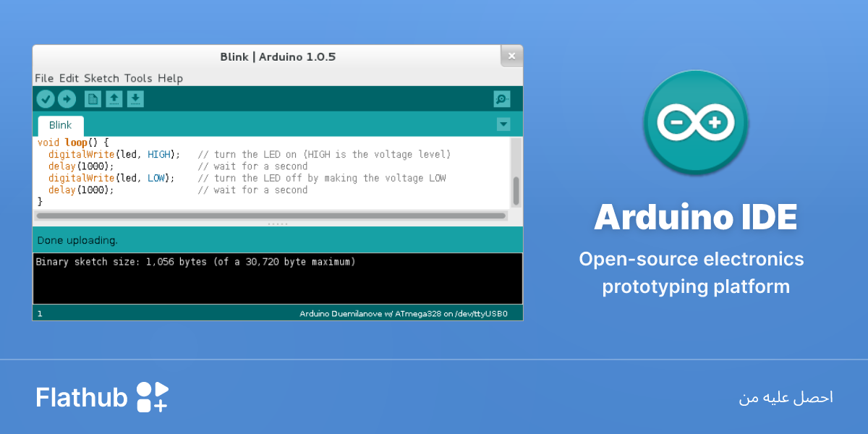Expand the tab options dropdown arrow
Screen dimensions: 868x434
tap(503, 124)
